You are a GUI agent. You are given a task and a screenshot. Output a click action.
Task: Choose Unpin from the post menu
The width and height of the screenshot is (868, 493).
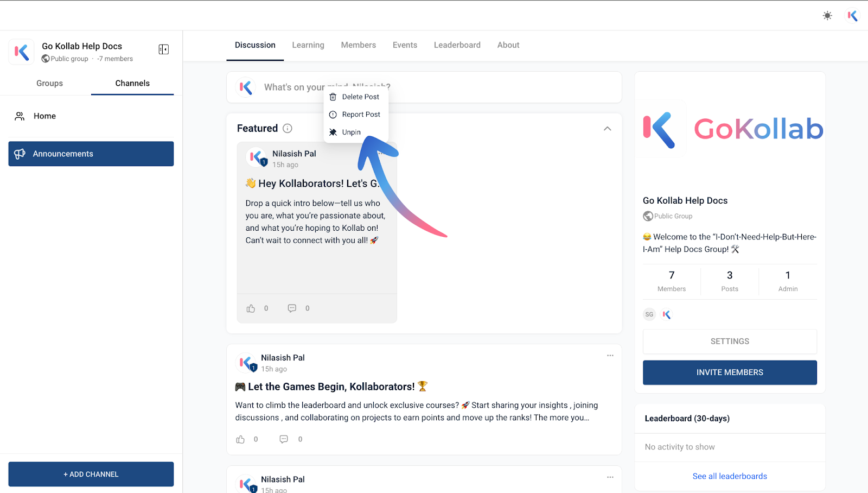356,132
